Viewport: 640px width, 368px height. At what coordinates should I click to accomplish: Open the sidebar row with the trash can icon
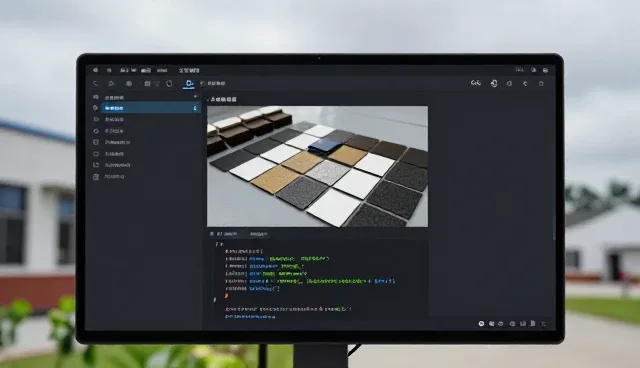point(147,177)
